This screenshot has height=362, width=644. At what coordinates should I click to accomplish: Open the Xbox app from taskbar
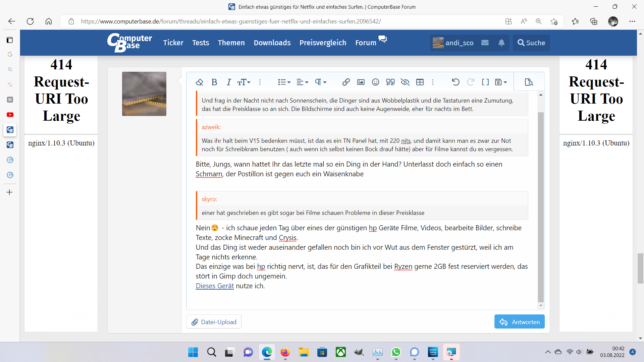[x=341, y=352]
